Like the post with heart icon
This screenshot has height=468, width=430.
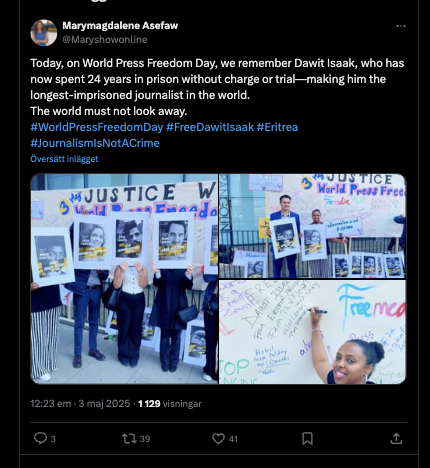218,438
